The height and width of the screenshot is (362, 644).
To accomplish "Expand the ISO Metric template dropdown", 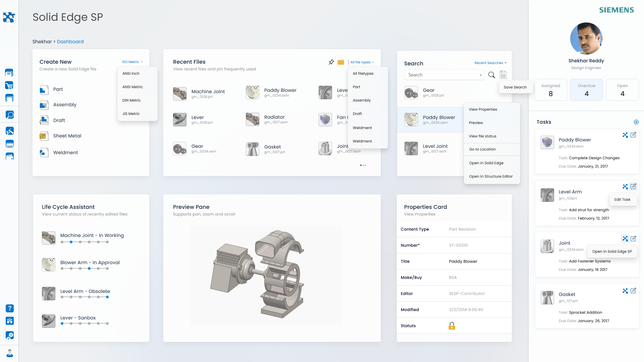I will click(x=132, y=62).
